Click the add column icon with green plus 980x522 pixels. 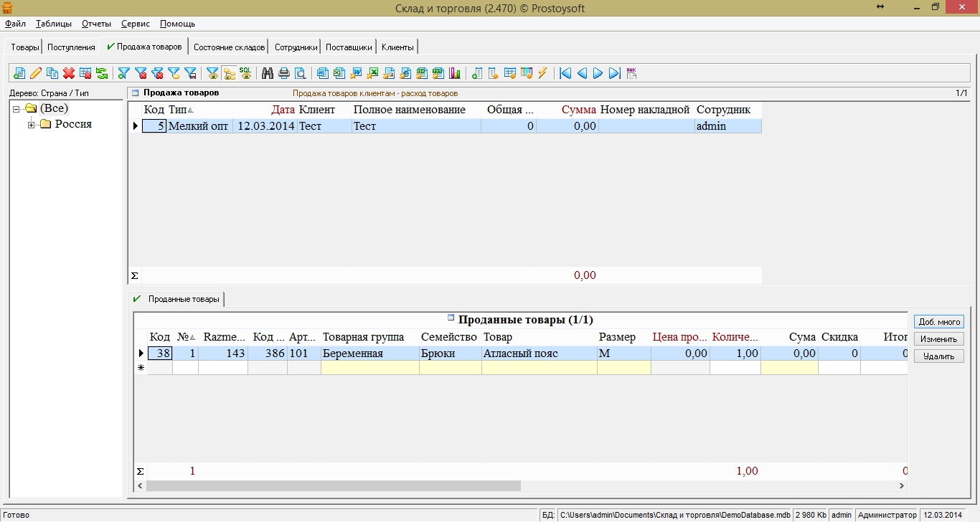point(476,73)
